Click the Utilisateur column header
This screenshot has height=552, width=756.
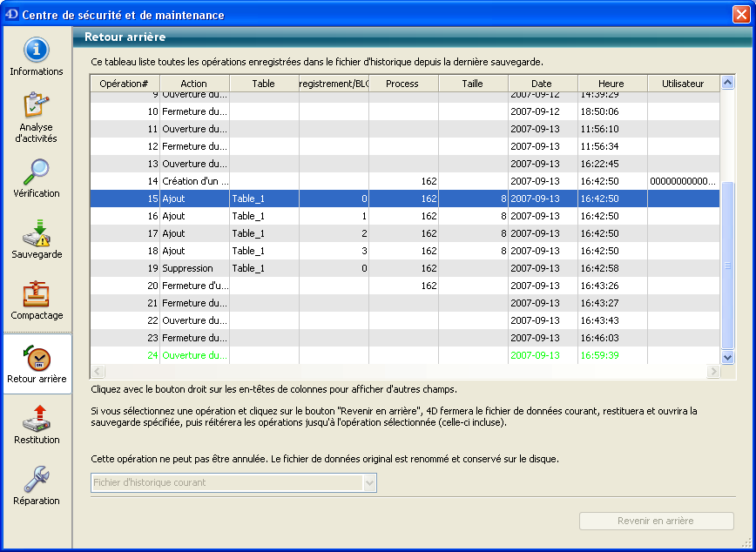[682, 84]
